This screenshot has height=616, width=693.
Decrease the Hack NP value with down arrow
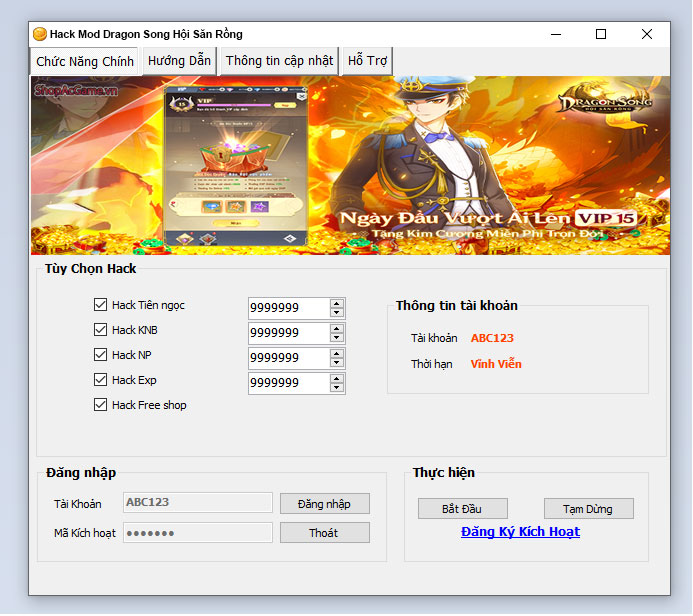point(337,363)
